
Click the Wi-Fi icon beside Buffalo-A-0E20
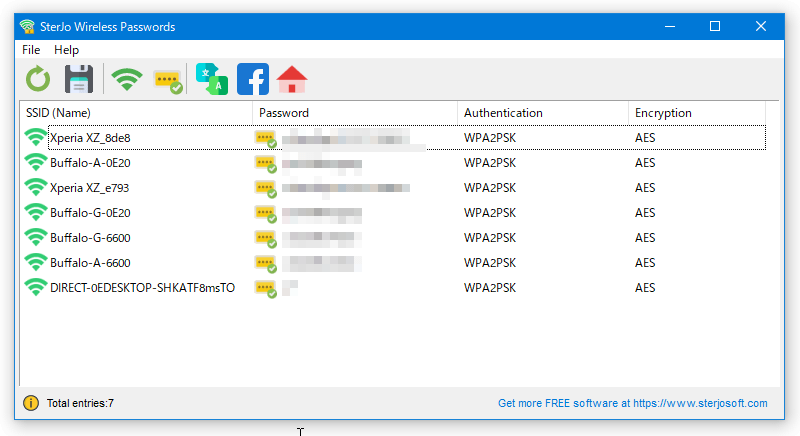pyautogui.click(x=36, y=163)
